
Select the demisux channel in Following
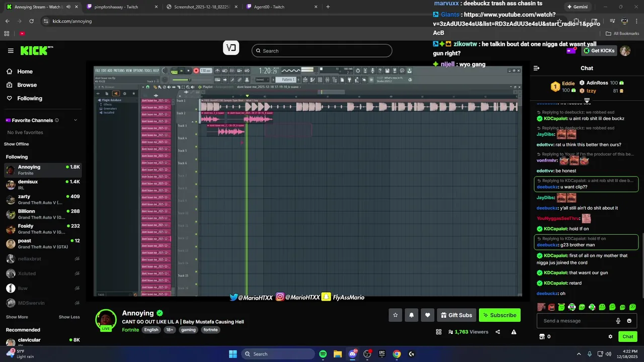click(43, 185)
